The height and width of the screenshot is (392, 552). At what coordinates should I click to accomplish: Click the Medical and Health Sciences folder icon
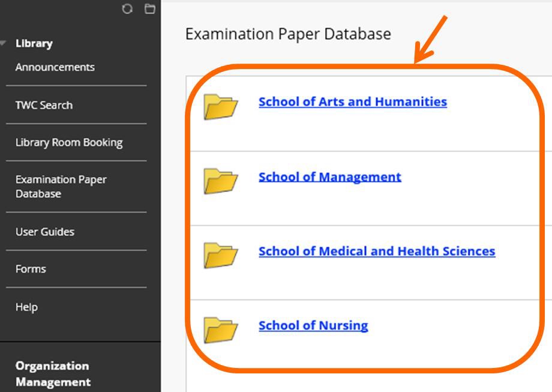pyautogui.click(x=221, y=255)
